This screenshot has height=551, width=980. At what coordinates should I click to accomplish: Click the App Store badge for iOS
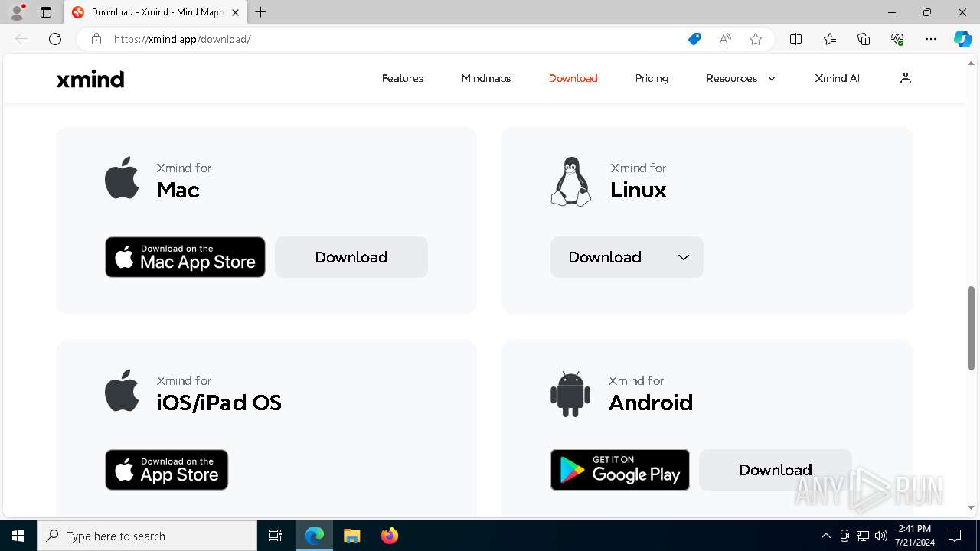pos(167,470)
